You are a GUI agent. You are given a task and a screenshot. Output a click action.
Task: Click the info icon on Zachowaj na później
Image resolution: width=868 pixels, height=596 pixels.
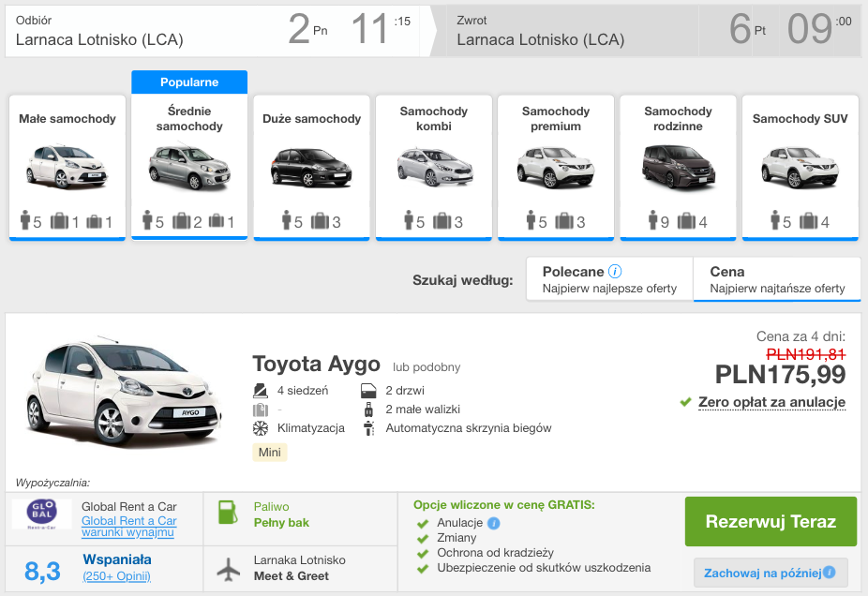coord(830,573)
